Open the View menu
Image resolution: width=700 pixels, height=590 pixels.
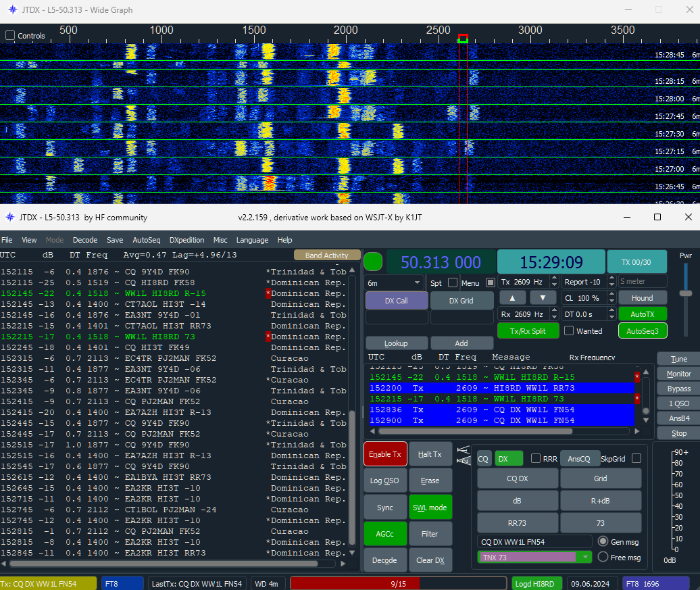pyautogui.click(x=29, y=240)
